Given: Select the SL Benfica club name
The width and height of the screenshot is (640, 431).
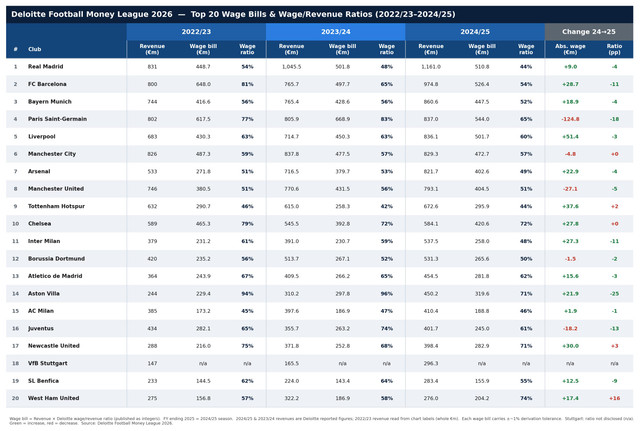Looking at the screenshot, I should (43, 381).
